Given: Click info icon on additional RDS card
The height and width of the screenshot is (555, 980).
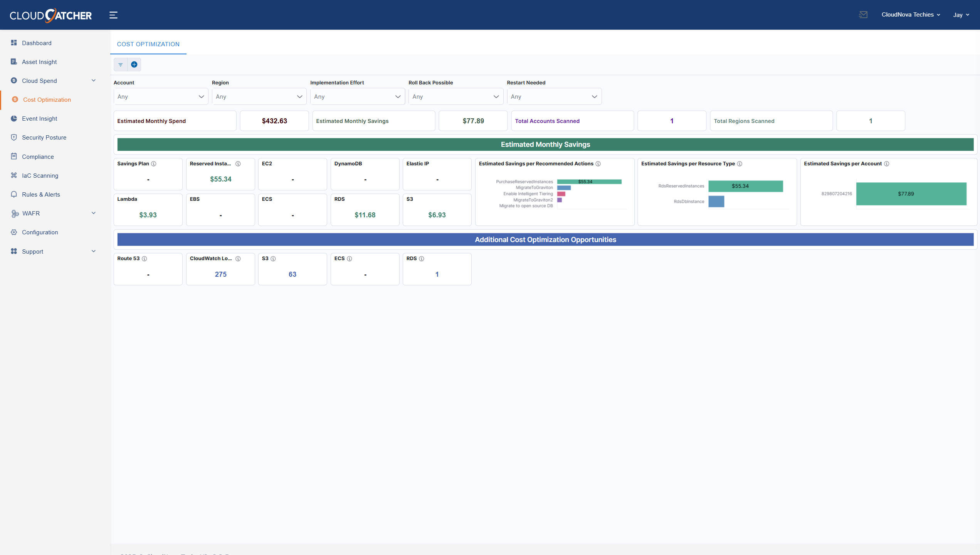Looking at the screenshot, I should point(422,259).
